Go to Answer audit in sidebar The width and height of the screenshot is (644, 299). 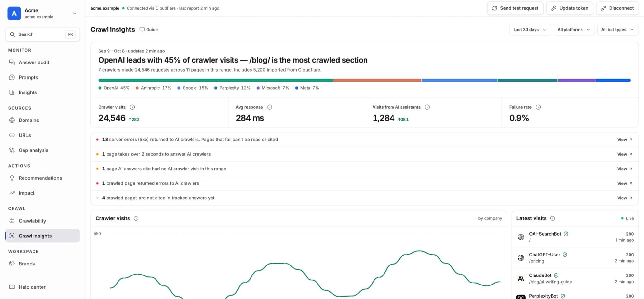coord(43,63)
